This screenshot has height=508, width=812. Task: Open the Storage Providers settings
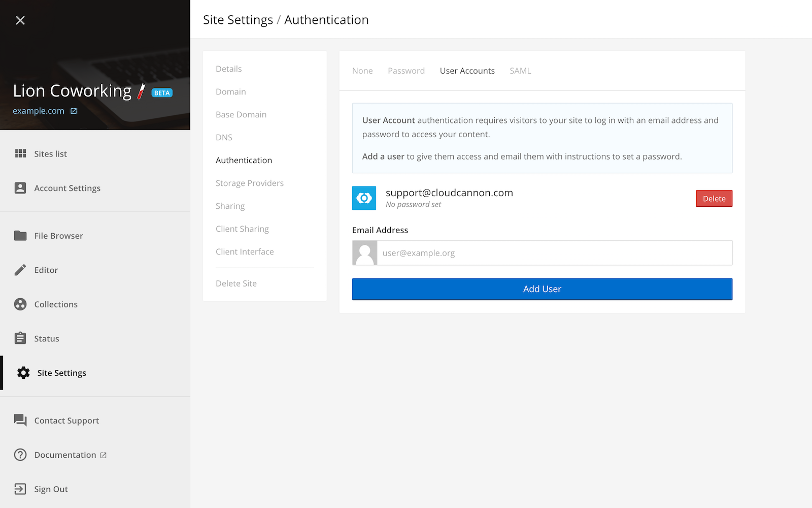pos(249,183)
